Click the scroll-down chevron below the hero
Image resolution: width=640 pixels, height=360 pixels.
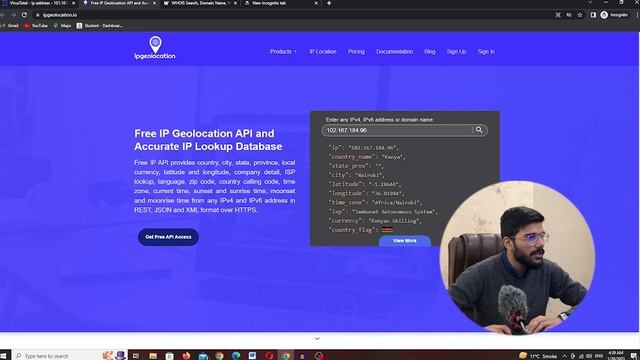[x=317, y=339]
